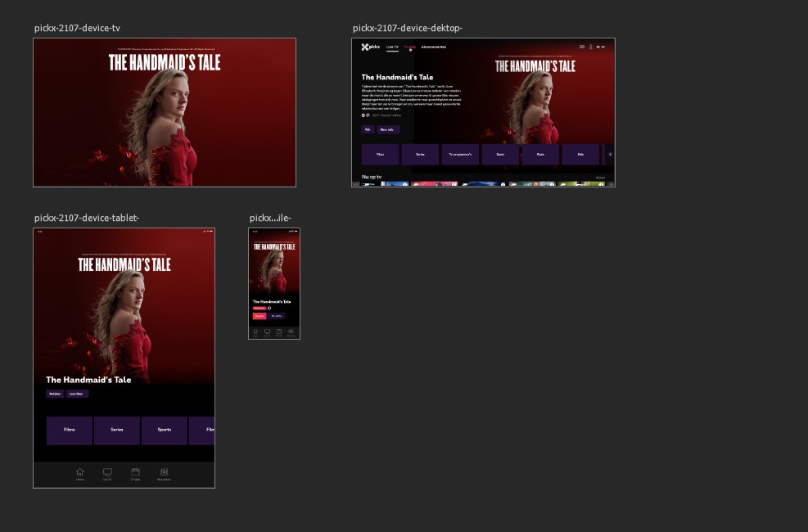Click the mail icon in desktop header
This screenshot has width=808, height=532.
pos(582,47)
